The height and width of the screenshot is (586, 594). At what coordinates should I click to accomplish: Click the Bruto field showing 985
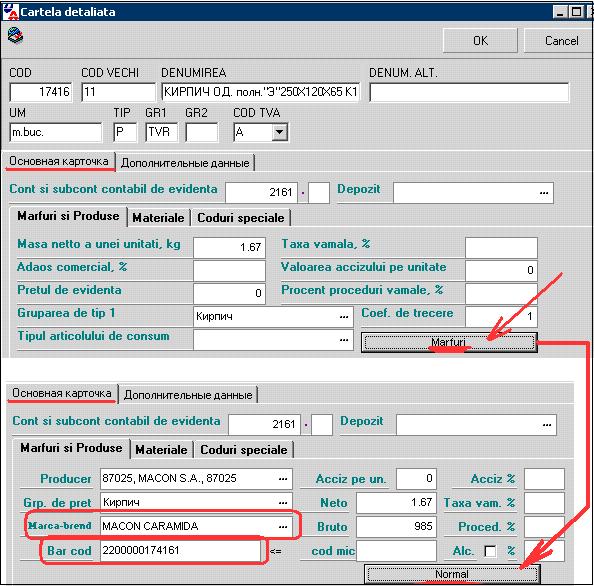point(396,527)
